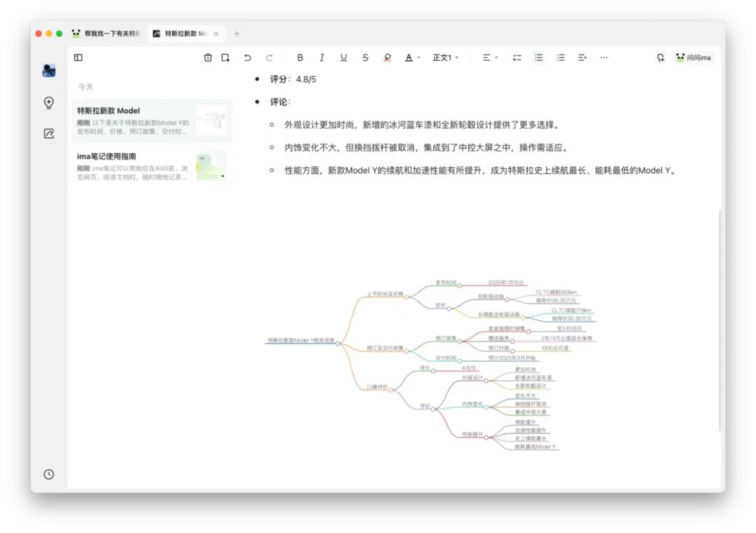Delete the current note with trash icon
This screenshot has width=756, height=533.
(x=208, y=57)
